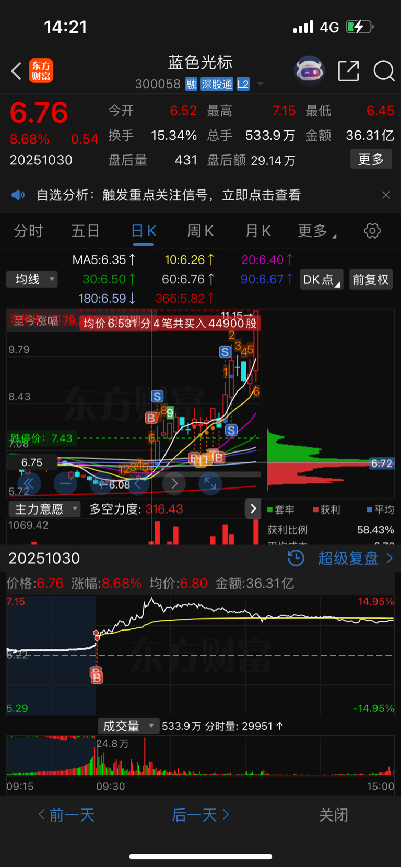This screenshot has height=868, width=401.
Task: Open the 更多 chart period menu
Action: click(x=316, y=231)
